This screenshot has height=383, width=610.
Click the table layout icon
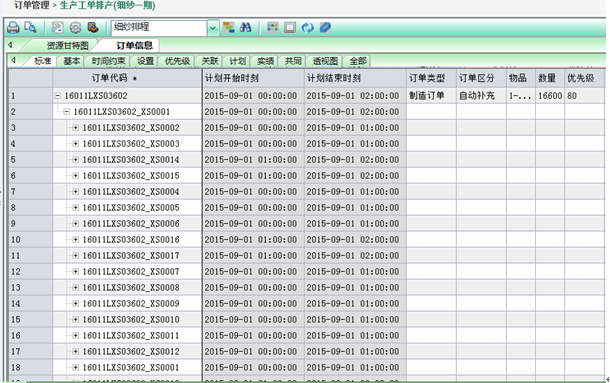[290, 28]
